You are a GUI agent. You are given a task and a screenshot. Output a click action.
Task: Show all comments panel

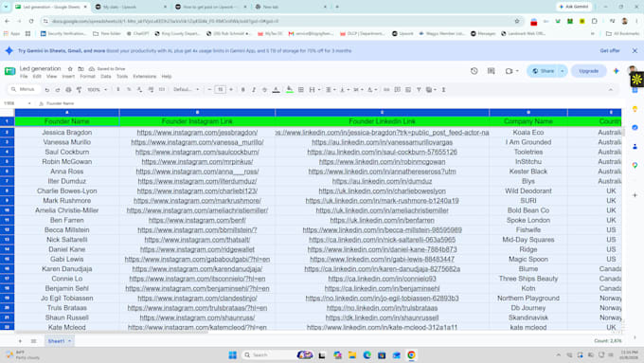click(491, 71)
